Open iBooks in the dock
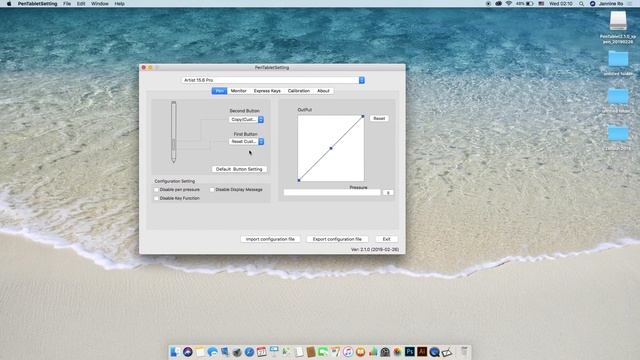Image resolution: width=640 pixels, height=360 pixels. click(360, 351)
